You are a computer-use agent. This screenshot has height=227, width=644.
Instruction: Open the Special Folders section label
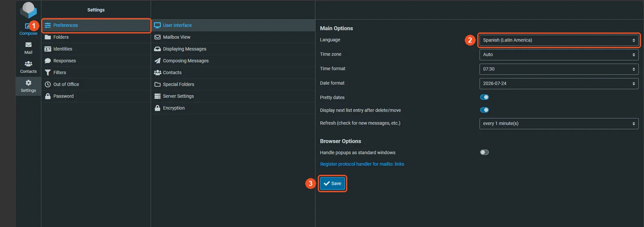click(x=178, y=85)
